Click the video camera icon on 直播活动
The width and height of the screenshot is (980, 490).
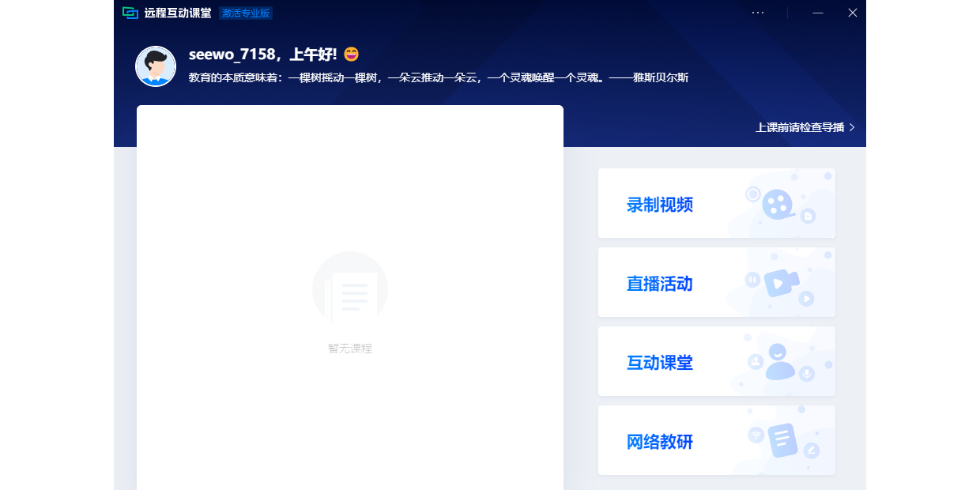tap(781, 283)
